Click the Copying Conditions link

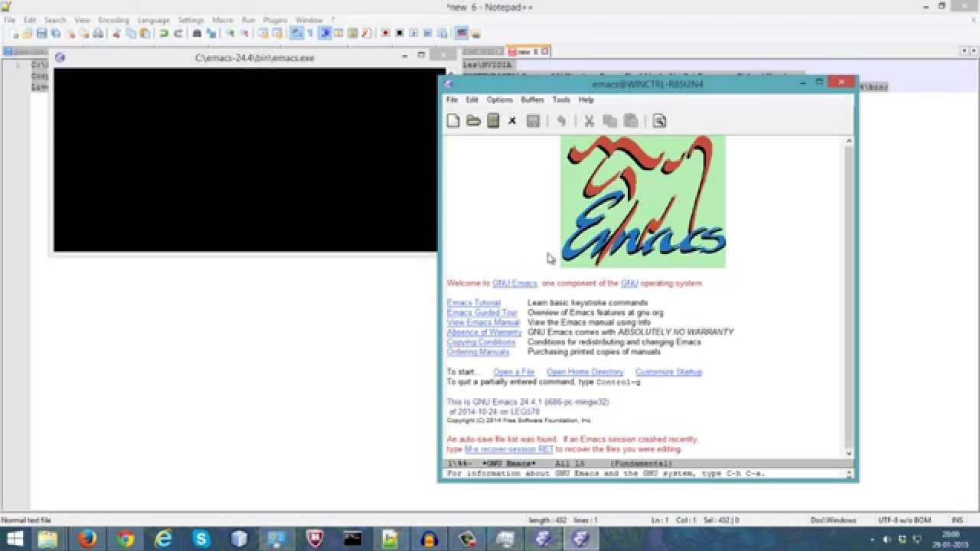481,342
